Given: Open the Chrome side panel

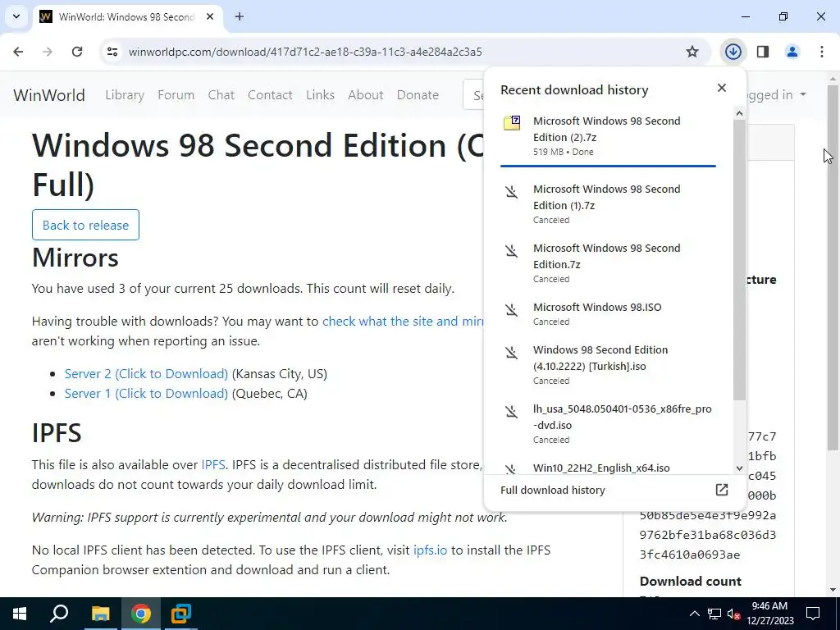Looking at the screenshot, I should point(763,52).
